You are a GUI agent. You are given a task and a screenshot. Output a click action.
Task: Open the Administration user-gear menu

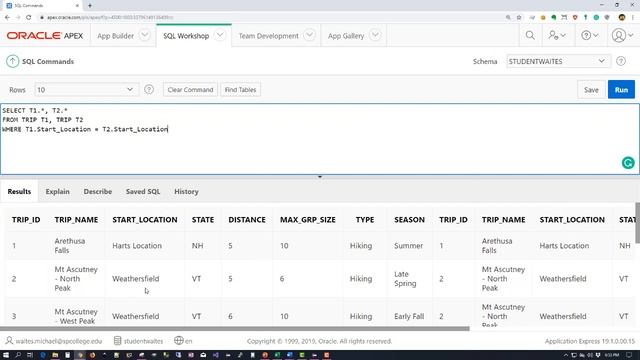(x=557, y=36)
